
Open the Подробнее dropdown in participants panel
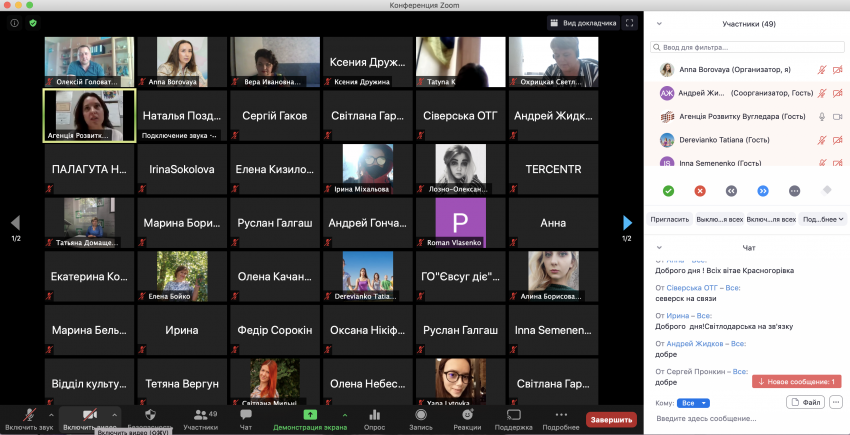pyautogui.click(x=823, y=219)
